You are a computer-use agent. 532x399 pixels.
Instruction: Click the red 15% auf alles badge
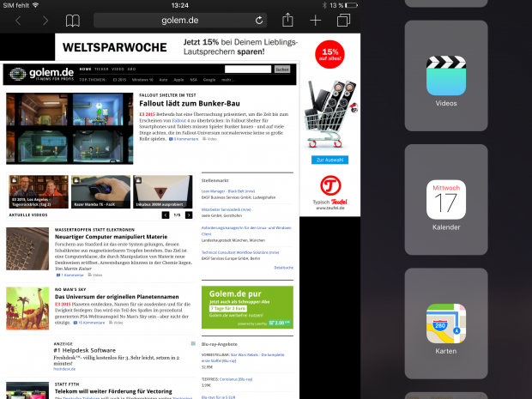[x=329, y=54]
